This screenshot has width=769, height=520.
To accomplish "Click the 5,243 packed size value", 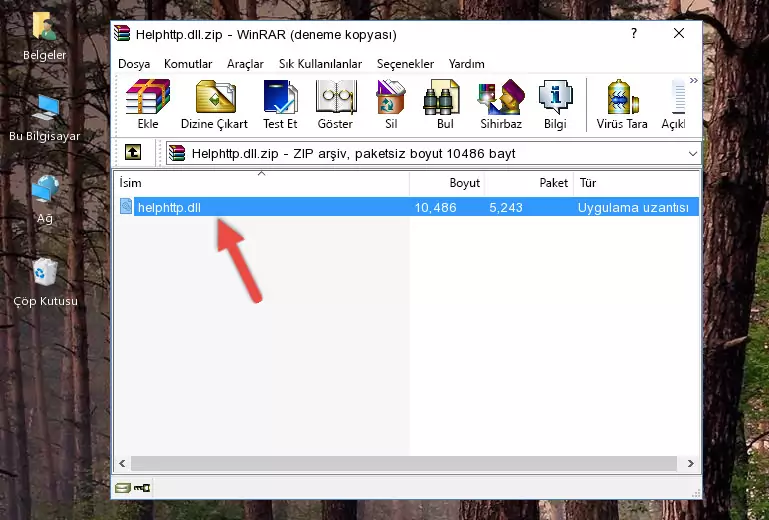I will pyautogui.click(x=506, y=208).
